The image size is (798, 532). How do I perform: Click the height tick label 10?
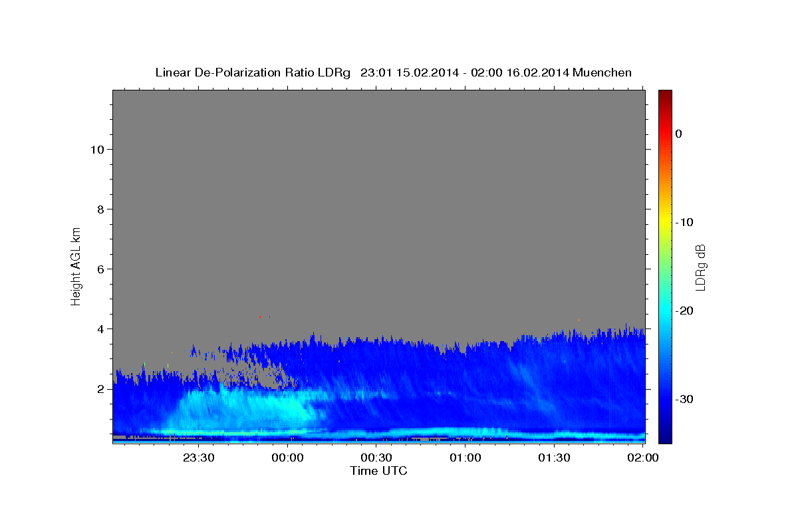96,150
